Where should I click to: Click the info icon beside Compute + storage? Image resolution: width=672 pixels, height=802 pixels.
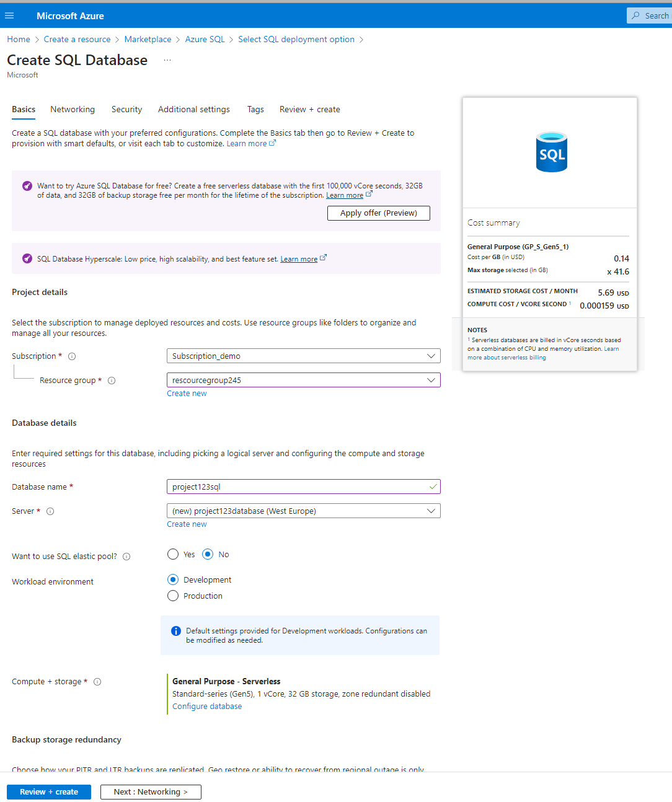pos(97,682)
